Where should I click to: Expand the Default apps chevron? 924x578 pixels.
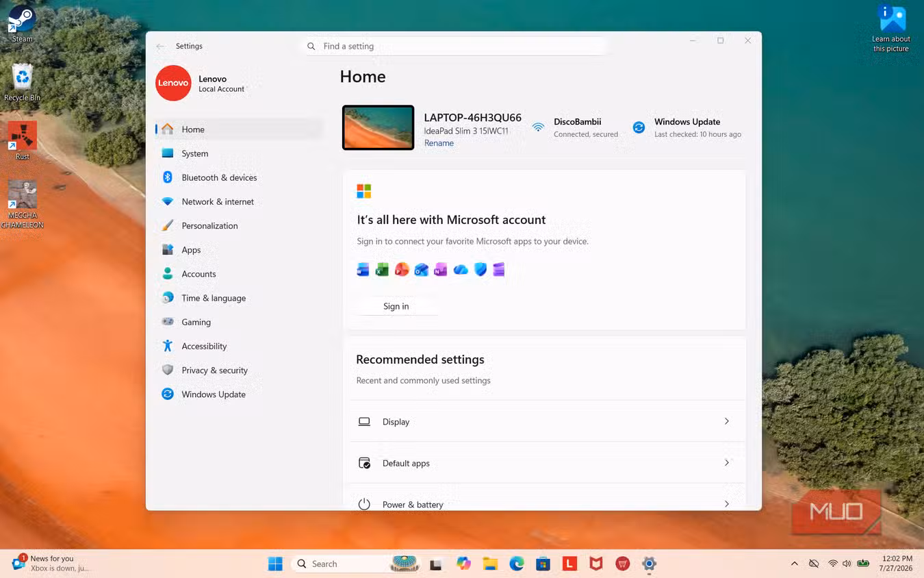tap(727, 462)
